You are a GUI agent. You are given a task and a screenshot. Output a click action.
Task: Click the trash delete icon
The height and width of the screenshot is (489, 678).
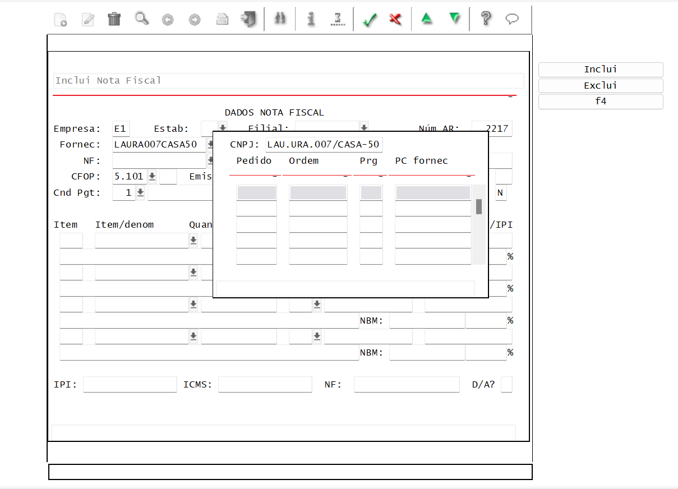[115, 19]
